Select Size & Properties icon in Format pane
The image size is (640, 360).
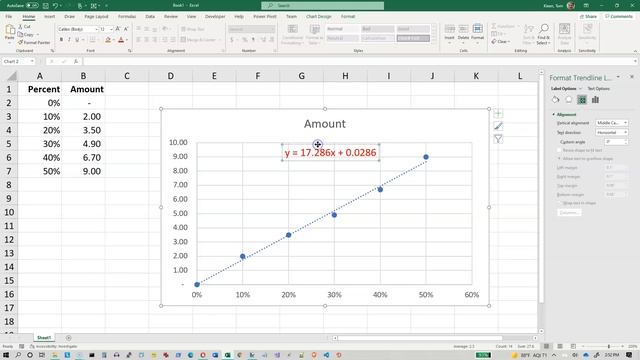click(x=582, y=100)
